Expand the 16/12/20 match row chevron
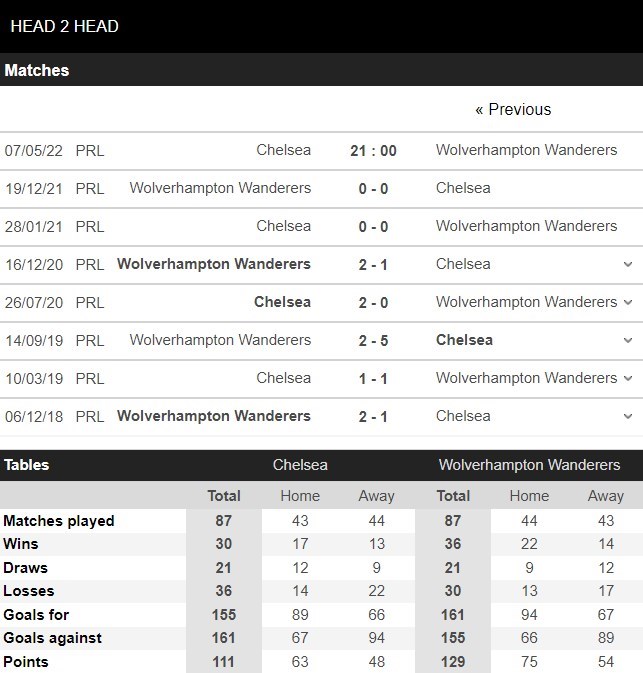The width and height of the screenshot is (643, 673). pyautogui.click(x=628, y=265)
